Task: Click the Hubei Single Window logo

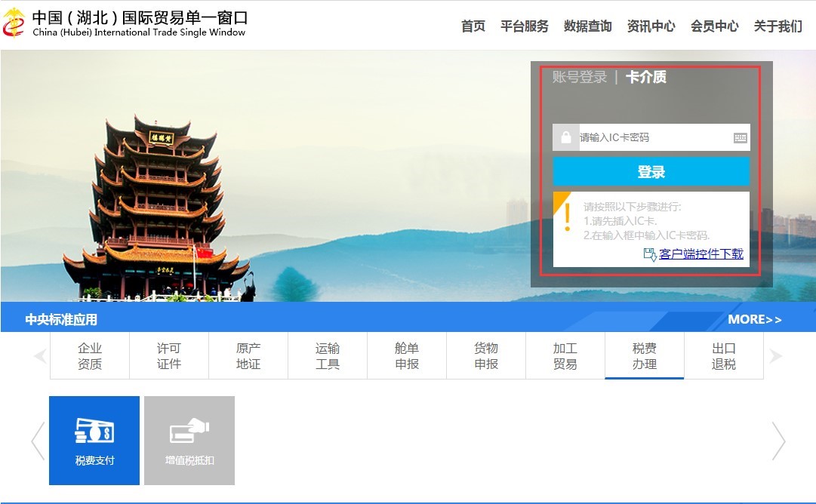Action: point(14,23)
